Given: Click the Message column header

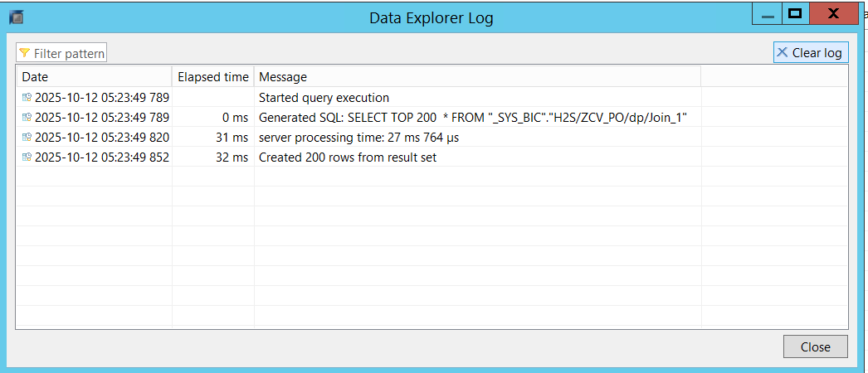Looking at the screenshot, I should click(x=477, y=77).
